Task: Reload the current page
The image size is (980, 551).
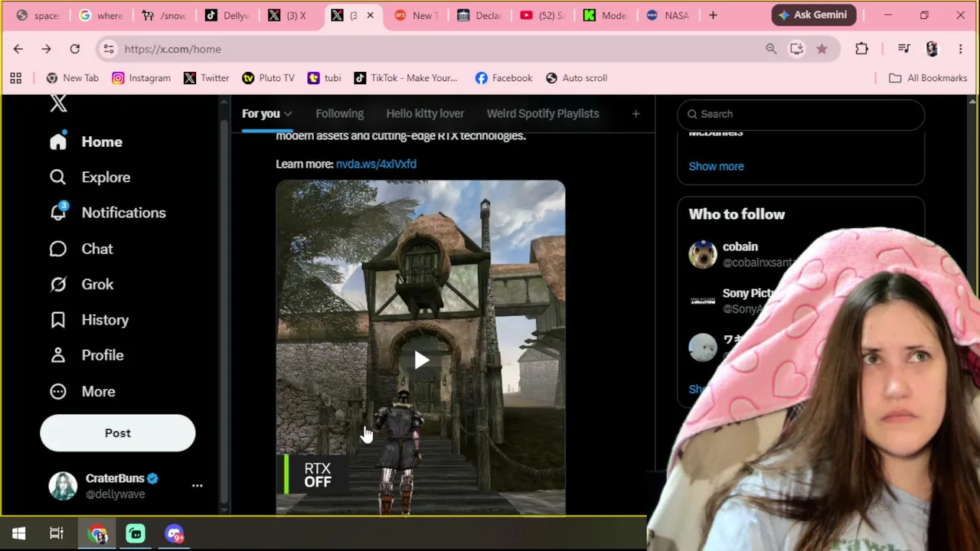Action: pyautogui.click(x=74, y=49)
